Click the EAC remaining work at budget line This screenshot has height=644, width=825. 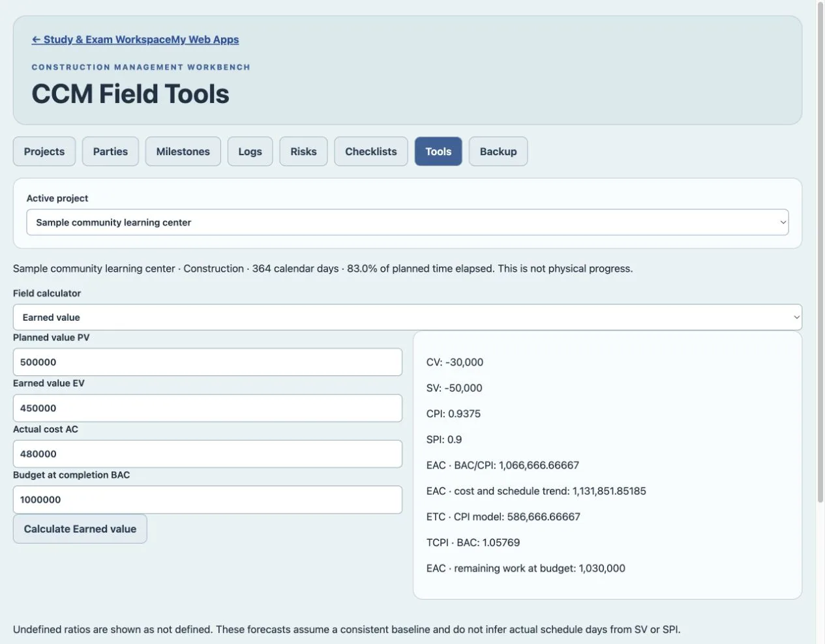[x=526, y=568]
